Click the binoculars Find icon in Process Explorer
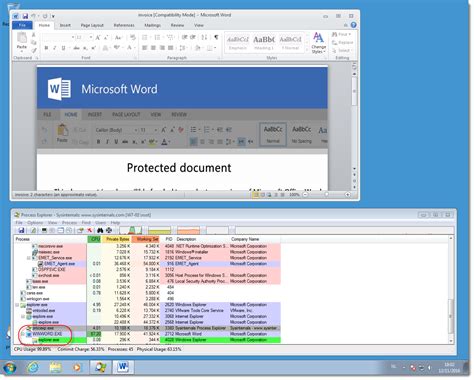Screen dimensions: 474x380 point(100,230)
